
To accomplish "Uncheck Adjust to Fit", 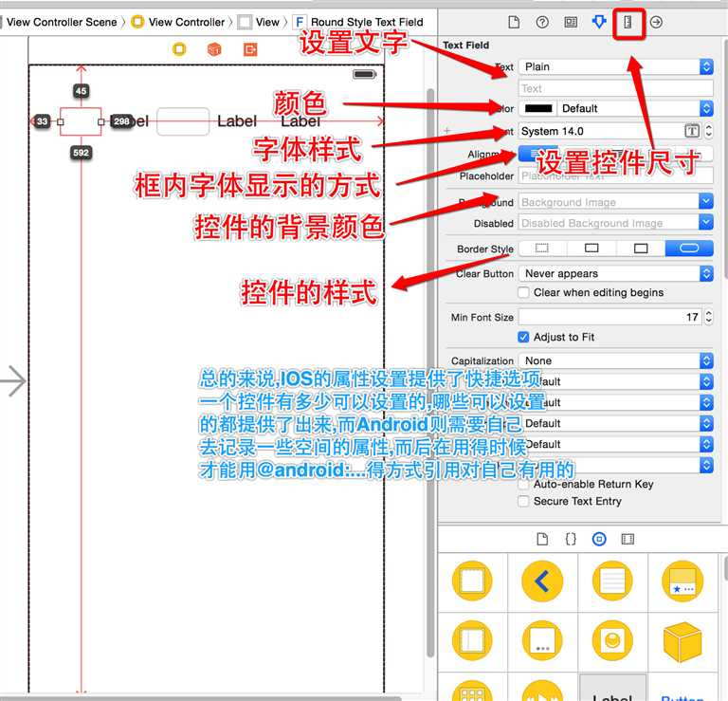I will point(523,337).
